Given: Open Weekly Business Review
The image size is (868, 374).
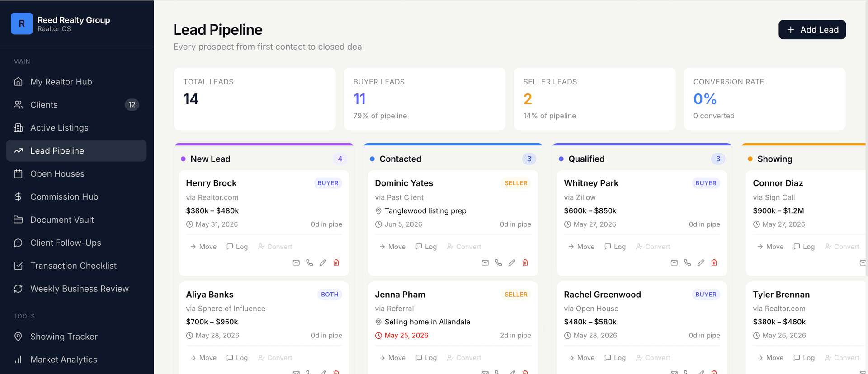Looking at the screenshot, I should (x=76, y=289).
